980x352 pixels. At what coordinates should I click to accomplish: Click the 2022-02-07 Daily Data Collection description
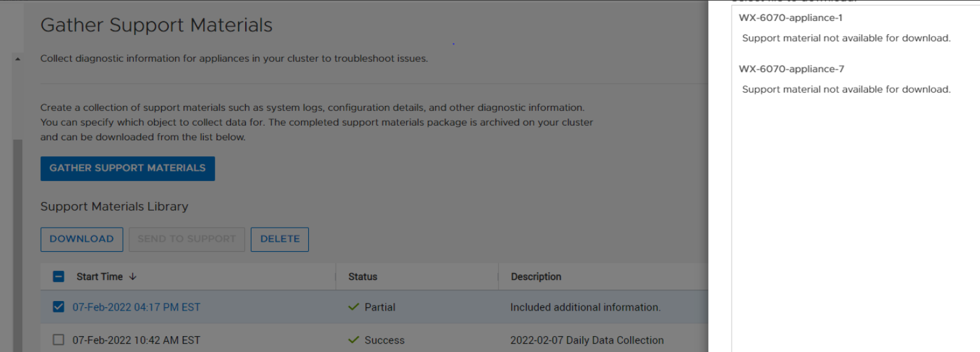click(x=587, y=340)
